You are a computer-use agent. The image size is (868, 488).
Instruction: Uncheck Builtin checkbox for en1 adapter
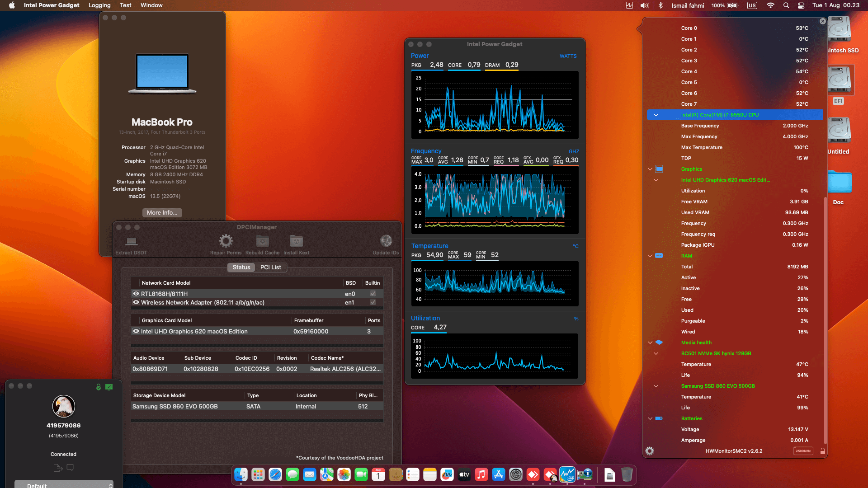pyautogui.click(x=373, y=302)
